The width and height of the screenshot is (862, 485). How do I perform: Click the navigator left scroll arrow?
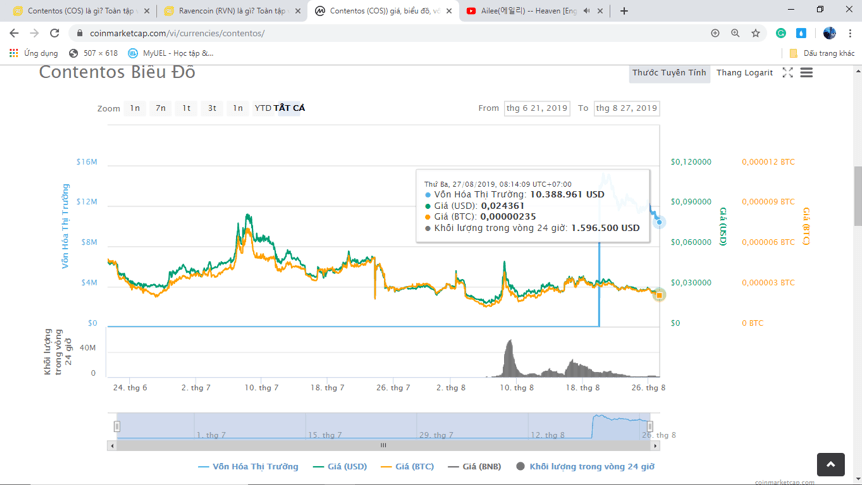112,446
